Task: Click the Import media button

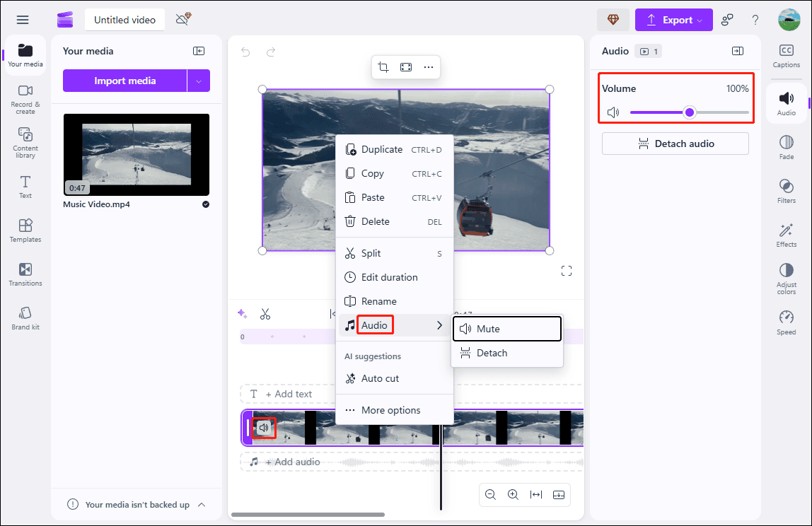Action: point(127,81)
